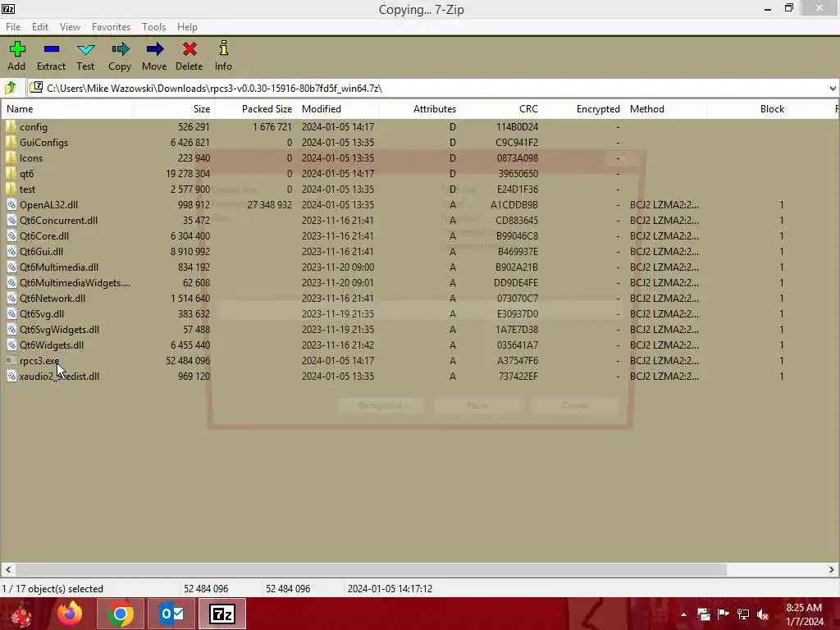Click the Action Center flag icon
This screenshot has width=840, height=630.
[x=724, y=614]
